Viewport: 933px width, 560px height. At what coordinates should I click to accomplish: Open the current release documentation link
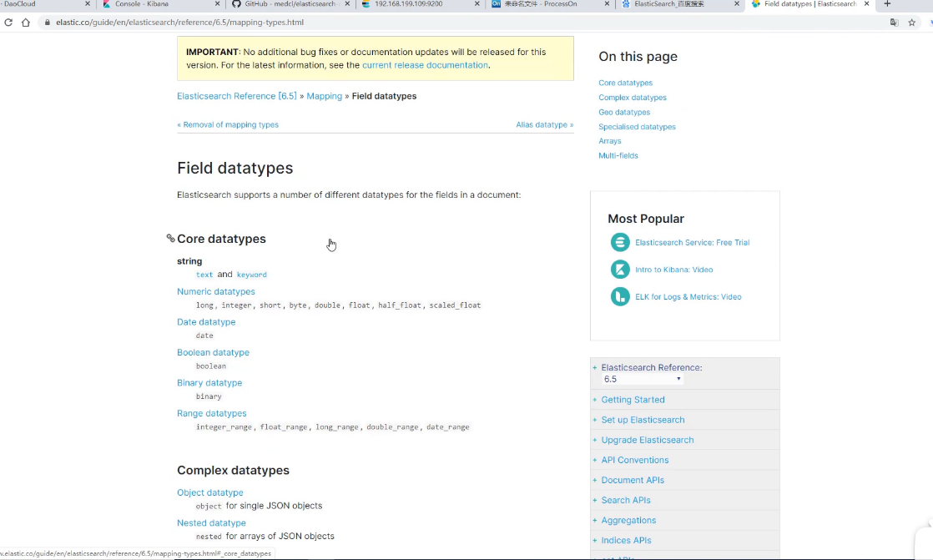coord(425,65)
